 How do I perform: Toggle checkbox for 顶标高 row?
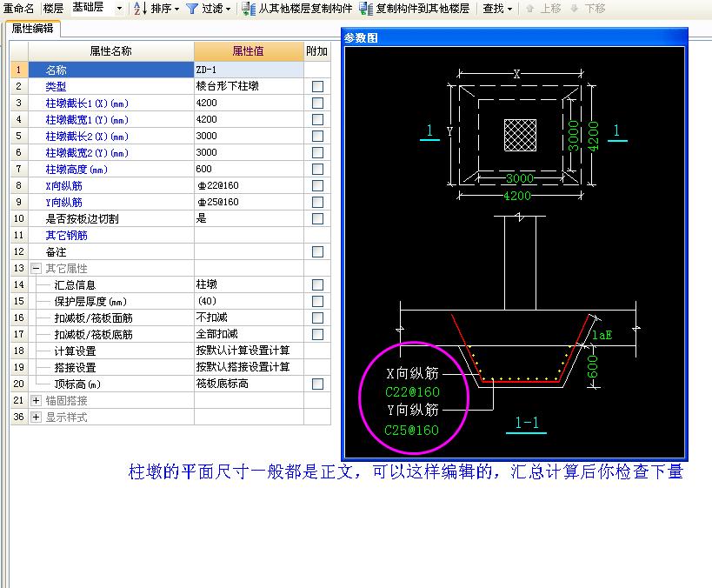[317, 384]
